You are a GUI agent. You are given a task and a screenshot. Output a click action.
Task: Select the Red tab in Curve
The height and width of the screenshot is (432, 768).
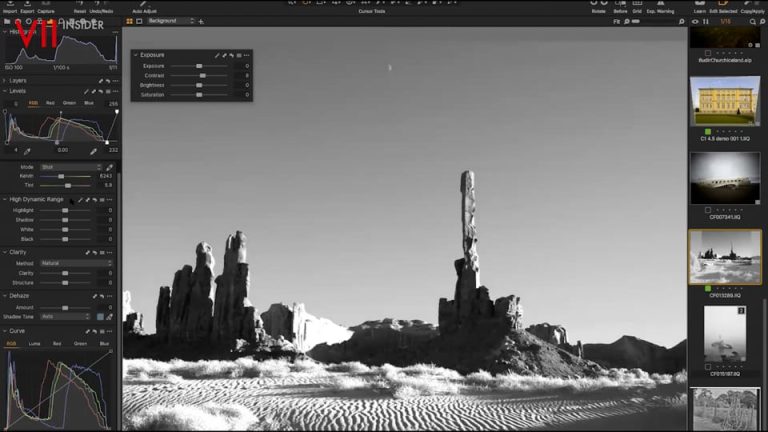57,344
